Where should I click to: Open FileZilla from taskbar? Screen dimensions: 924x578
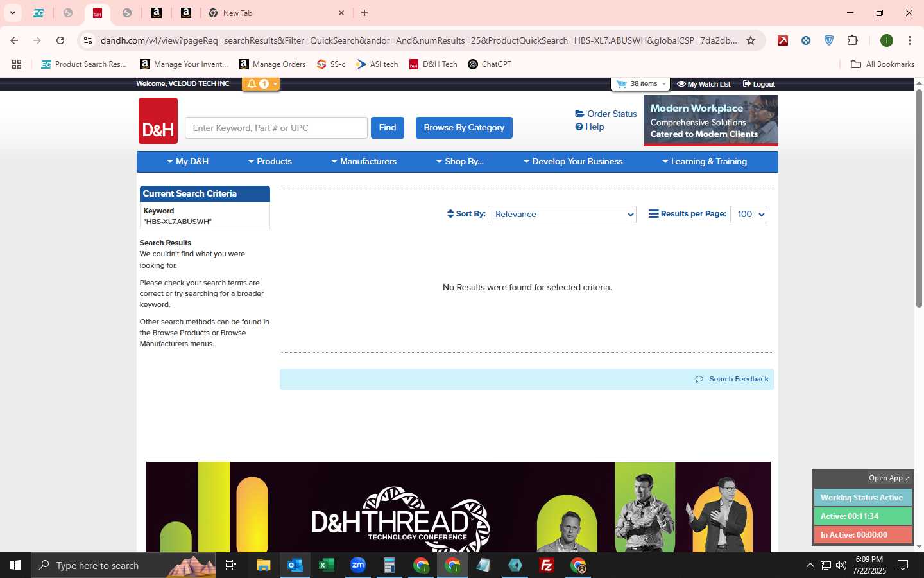click(547, 565)
